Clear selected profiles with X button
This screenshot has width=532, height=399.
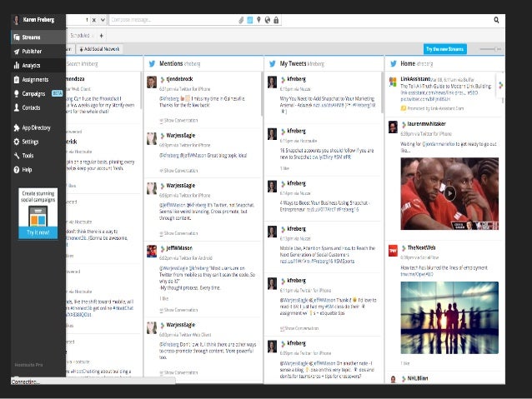(94, 20)
